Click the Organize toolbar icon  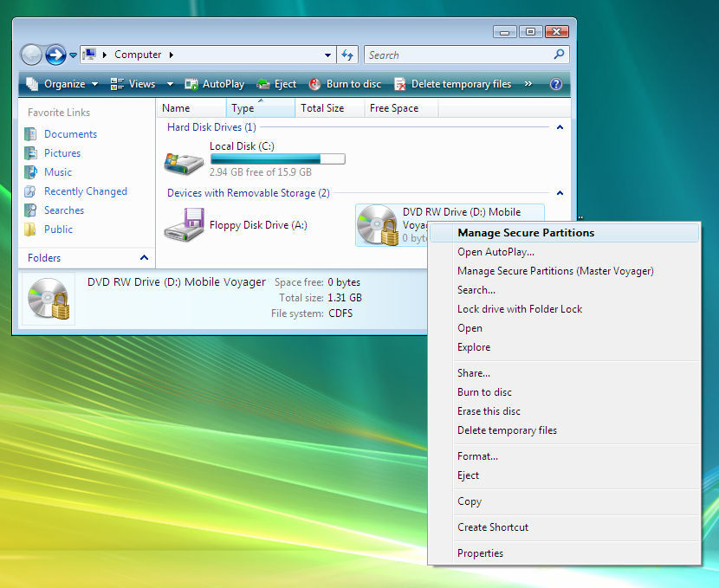tap(32, 84)
